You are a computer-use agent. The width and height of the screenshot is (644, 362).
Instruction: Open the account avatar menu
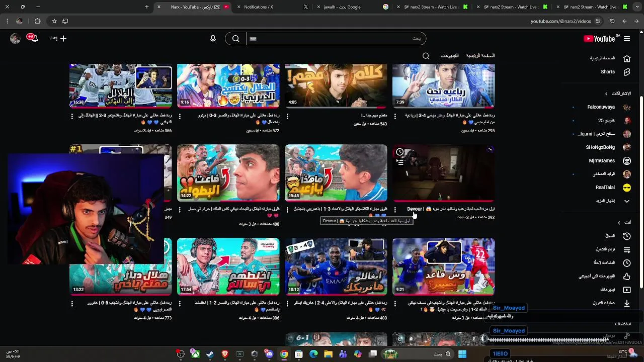(16, 39)
